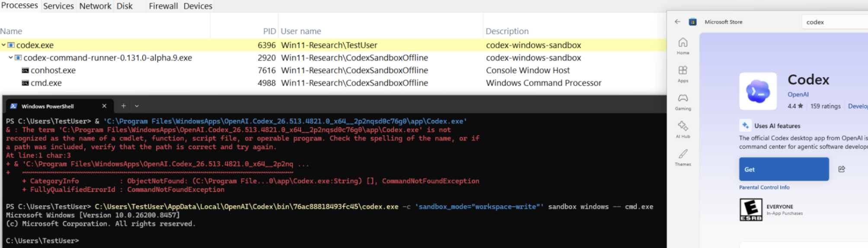Screen dimensions: 868x248
Task: Click the PowerShell tab icon
Action: click(x=14, y=106)
